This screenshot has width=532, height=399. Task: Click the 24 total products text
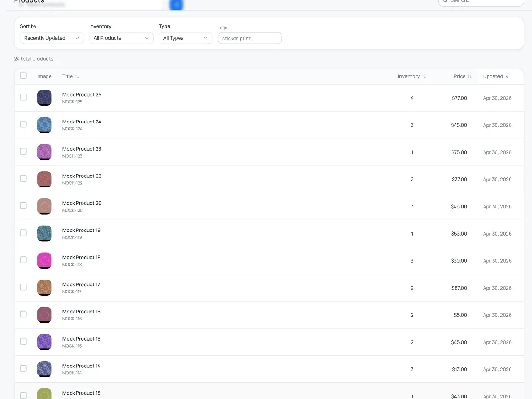(x=34, y=59)
